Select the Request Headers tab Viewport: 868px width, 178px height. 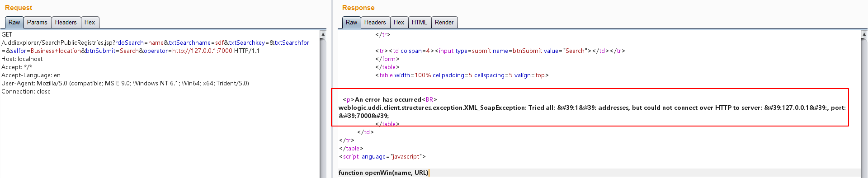[x=66, y=23]
